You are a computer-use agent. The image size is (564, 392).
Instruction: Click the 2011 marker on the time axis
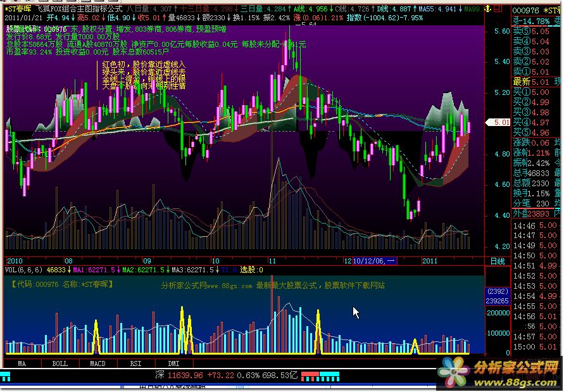click(x=430, y=261)
